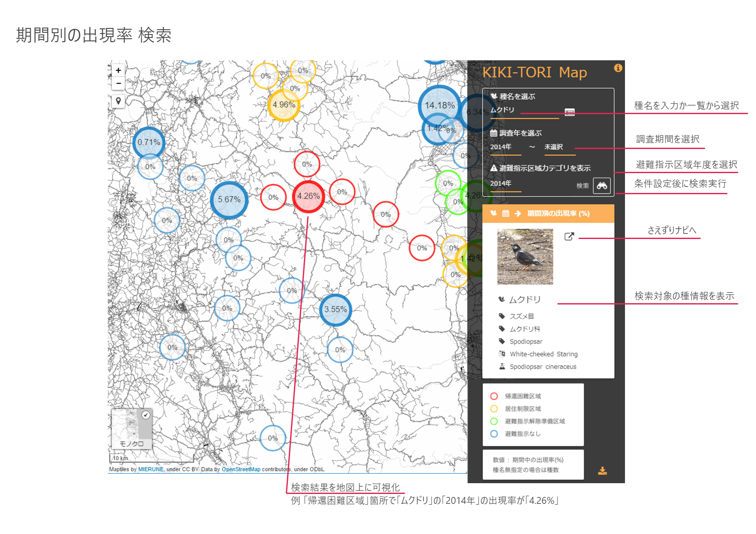Click the blue 3.55% circle marker
The height and width of the screenshot is (534, 756).
[x=336, y=310]
